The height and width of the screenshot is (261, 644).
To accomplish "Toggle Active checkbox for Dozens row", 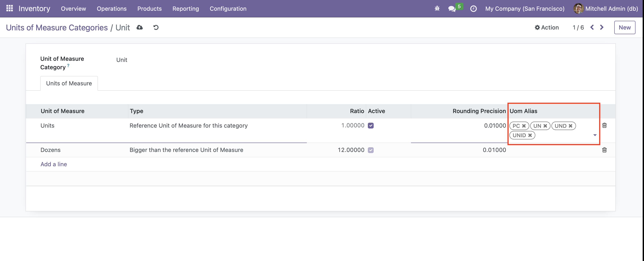I will 371,150.
